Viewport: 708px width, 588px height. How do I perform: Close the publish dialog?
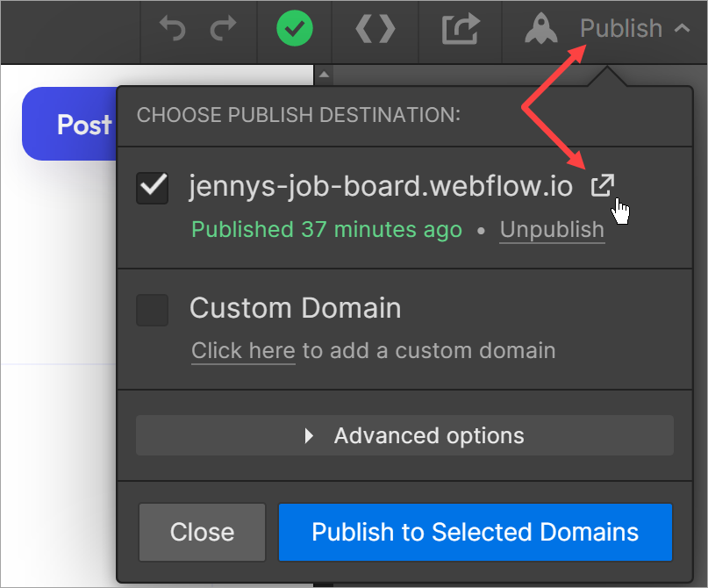pos(202,532)
